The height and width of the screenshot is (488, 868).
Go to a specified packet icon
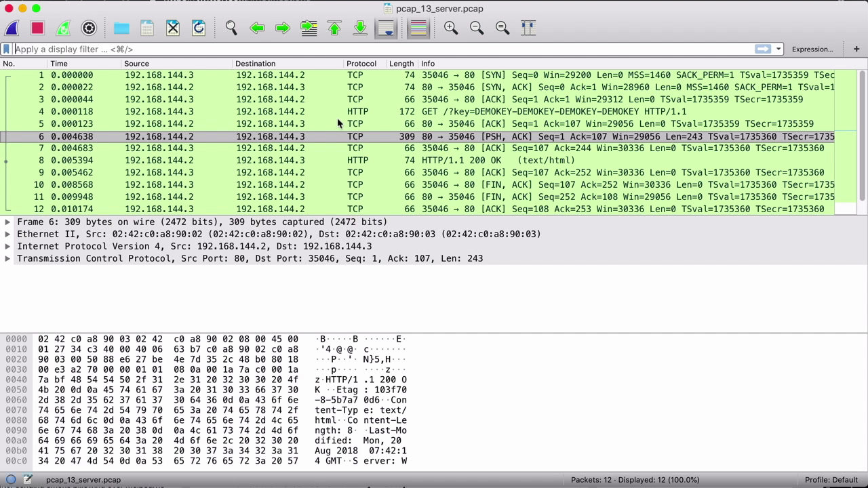(309, 28)
